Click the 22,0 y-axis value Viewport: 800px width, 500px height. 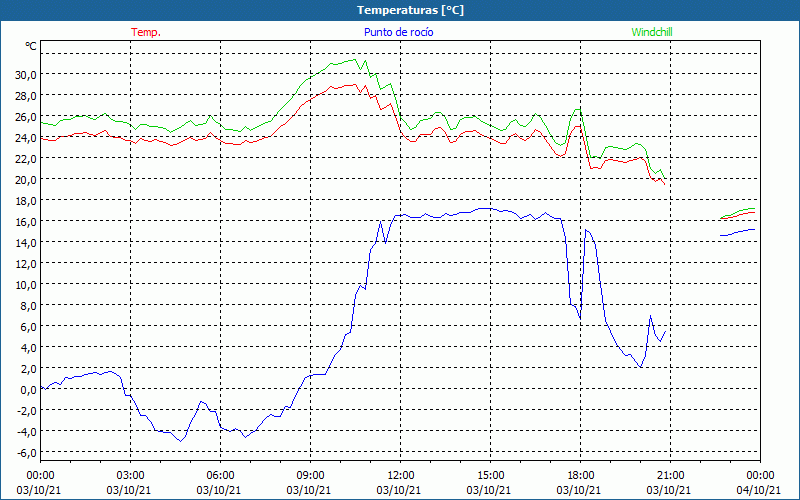26,158
